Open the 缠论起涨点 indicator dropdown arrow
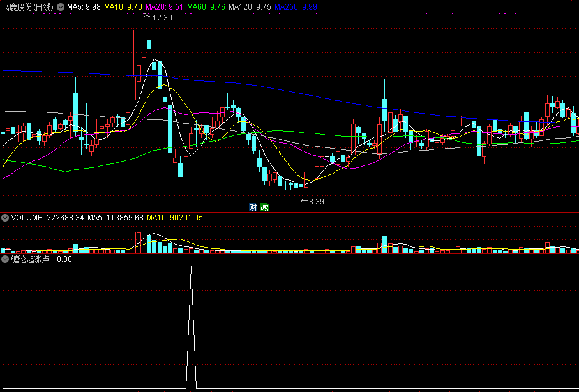The image size is (579, 392). pos(5,259)
